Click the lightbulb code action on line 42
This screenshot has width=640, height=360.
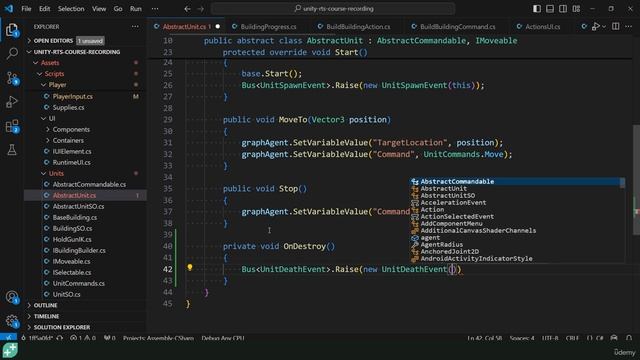(190, 267)
